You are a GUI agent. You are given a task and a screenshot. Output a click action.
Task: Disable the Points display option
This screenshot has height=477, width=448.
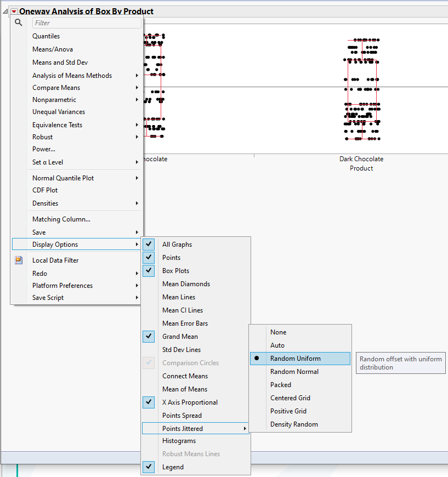[148, 257]
